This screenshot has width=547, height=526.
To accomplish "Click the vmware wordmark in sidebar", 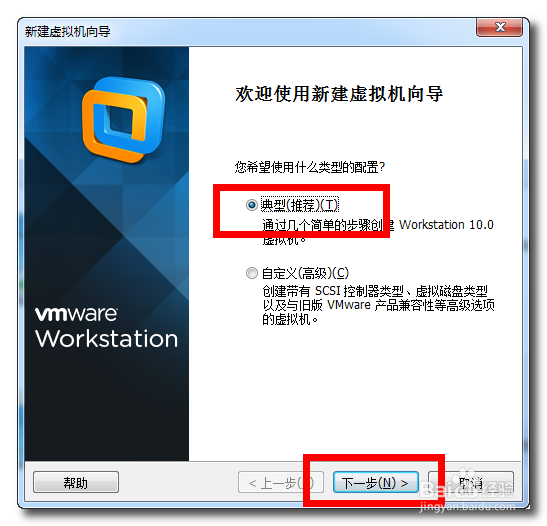I will pos(76,314).
